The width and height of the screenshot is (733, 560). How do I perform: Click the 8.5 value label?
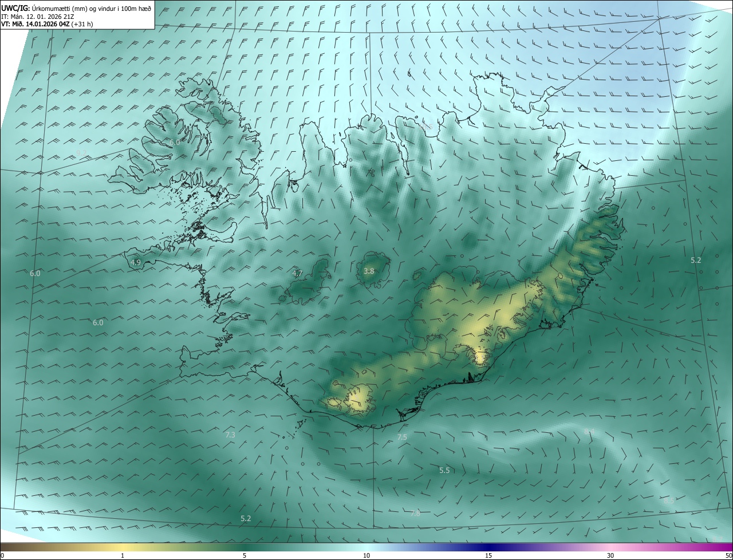(669, 500)
